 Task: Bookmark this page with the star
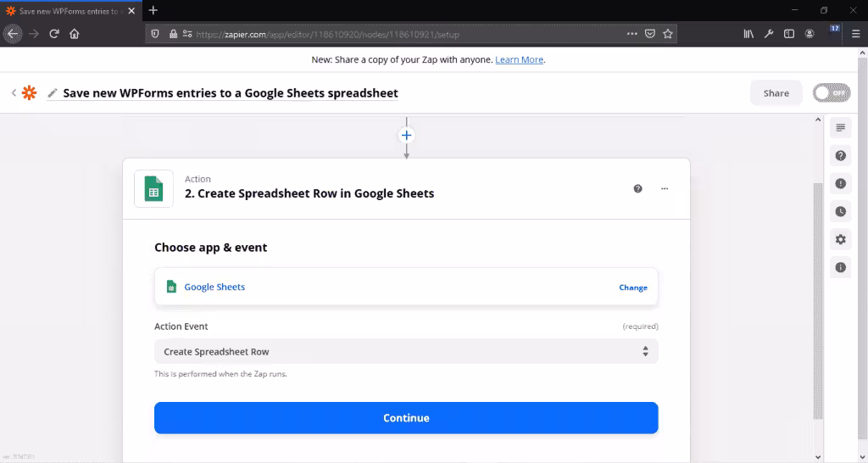[x=668, y=34]
